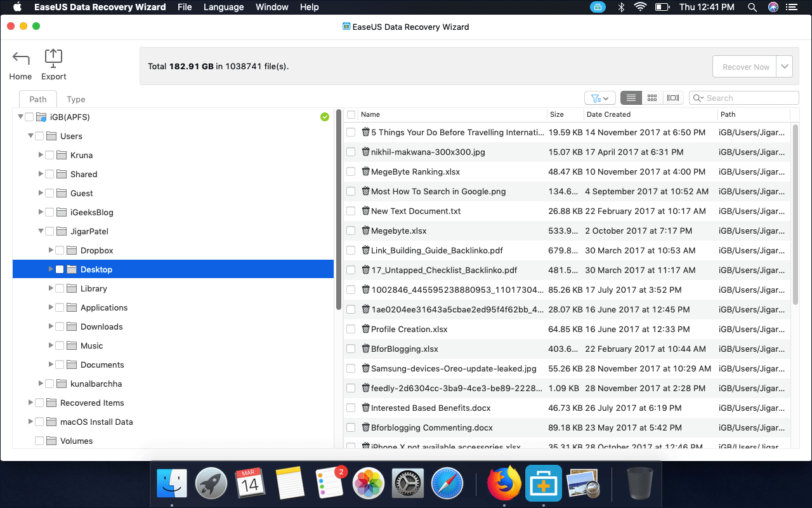Image resolution: width=812 pixels, height=508 pixels.
Task: Open Launchpad from the Dock
Action: coord(211,485)
